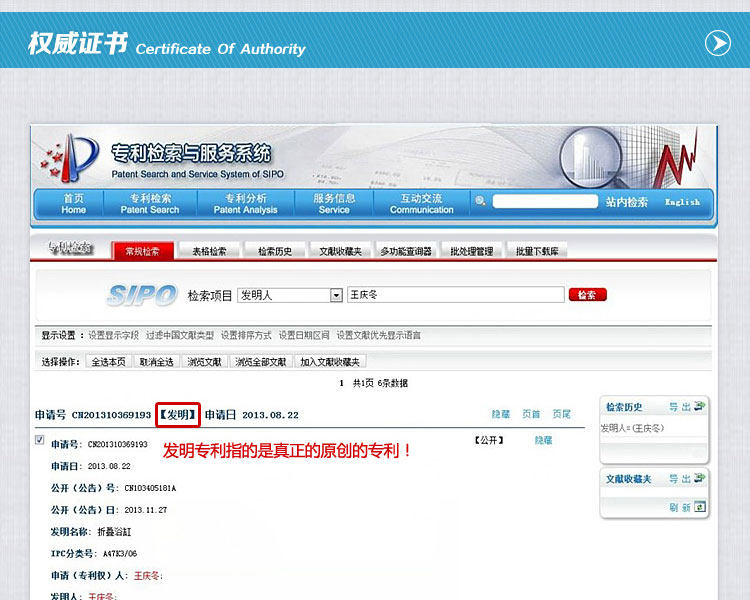Viewport: 750px width, 600px height.
Task: Click 加入文献收藏夹 button
Action: tap(330, 362)
